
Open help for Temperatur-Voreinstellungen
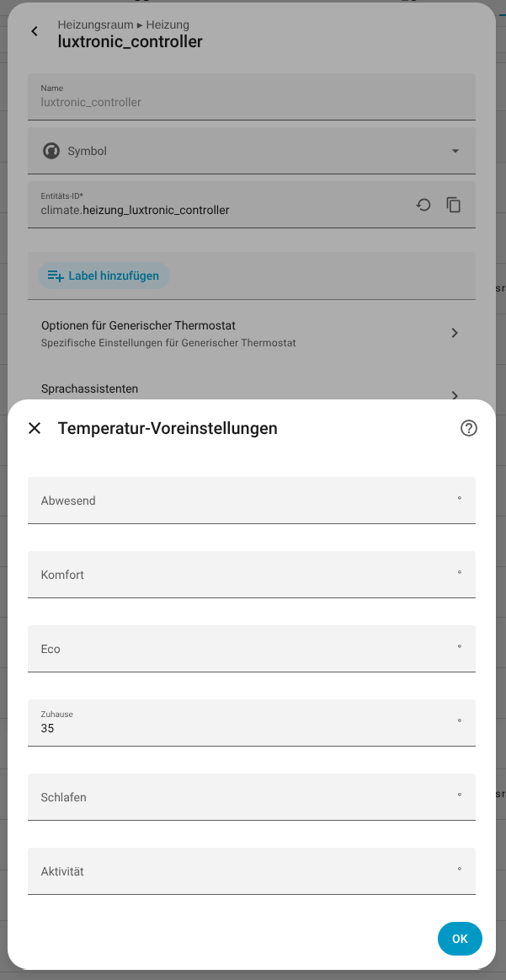pos(468,428)
